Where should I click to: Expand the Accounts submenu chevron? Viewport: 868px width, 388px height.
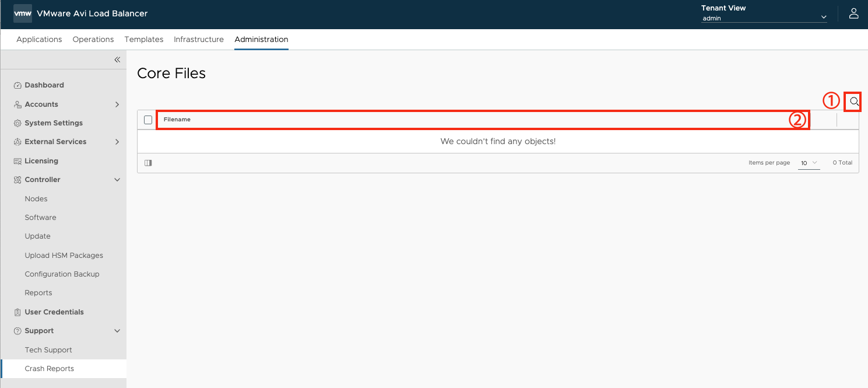[117, 104]
